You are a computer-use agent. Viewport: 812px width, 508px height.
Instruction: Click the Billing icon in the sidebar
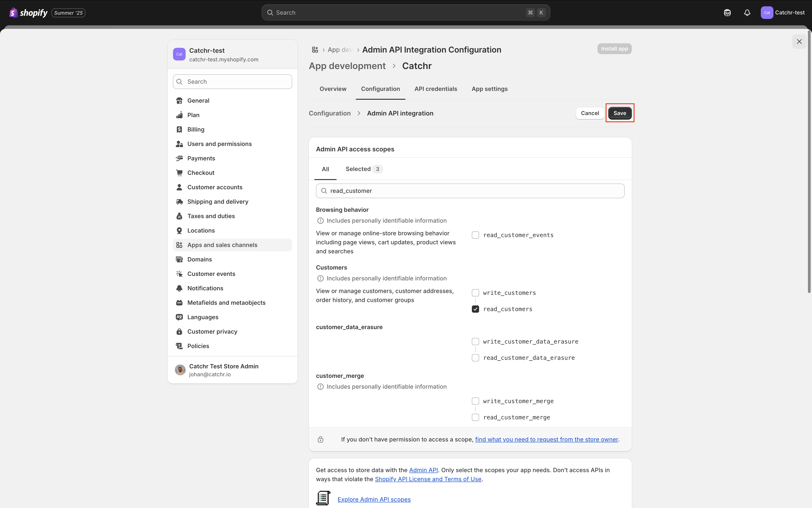(x=179, y=129)
